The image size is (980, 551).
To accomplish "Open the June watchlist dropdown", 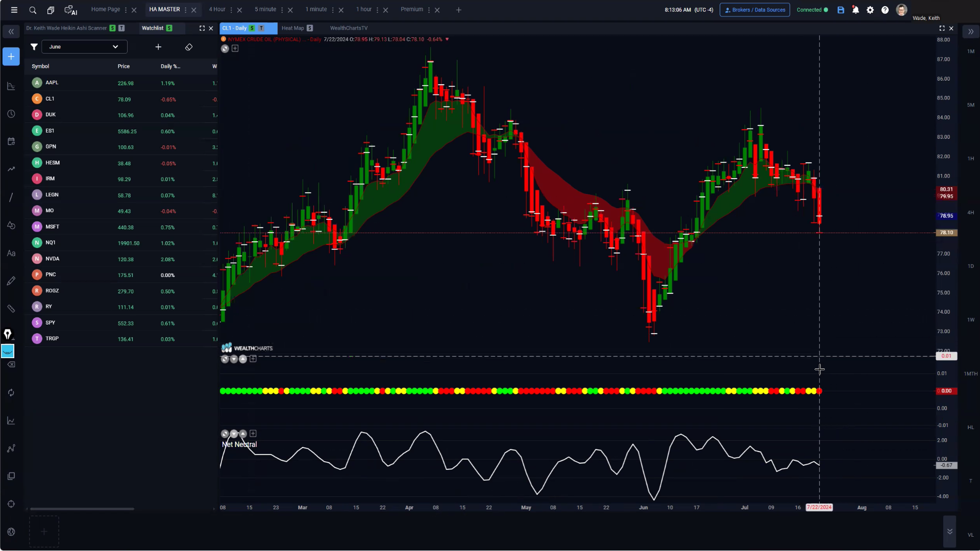I will tap(84, 47).
